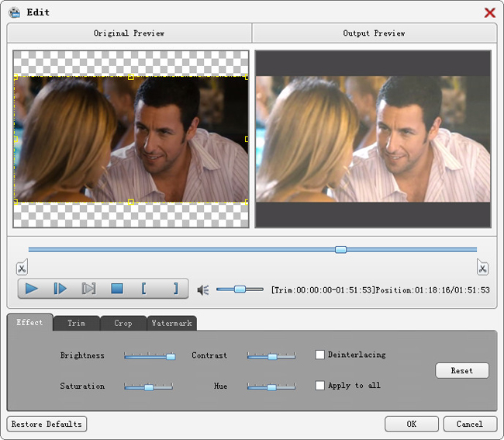
Task: Click the output preview video frame
Action: pyautogui.click(x=373, y=139)
